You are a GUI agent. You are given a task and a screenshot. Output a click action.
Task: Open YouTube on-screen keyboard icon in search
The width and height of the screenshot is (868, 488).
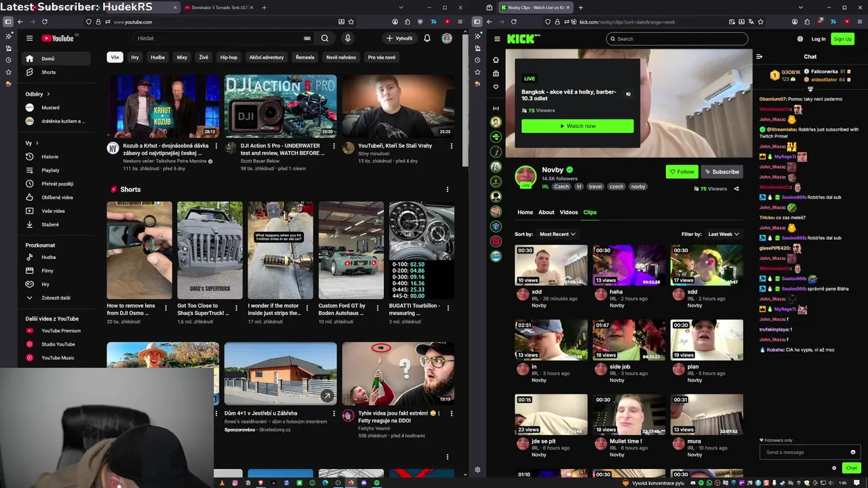click(307, 39)
